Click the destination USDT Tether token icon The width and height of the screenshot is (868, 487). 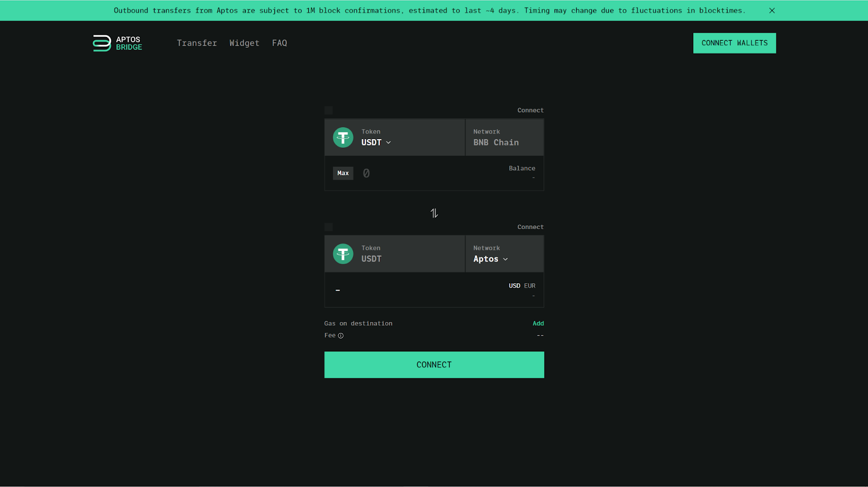pyautogui.click(x=343, y=254)
